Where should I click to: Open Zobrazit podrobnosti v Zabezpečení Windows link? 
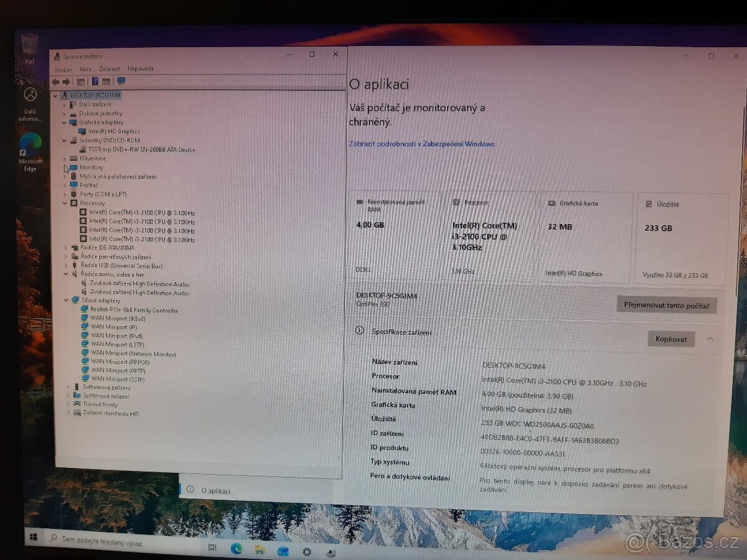tap(420, 144)
